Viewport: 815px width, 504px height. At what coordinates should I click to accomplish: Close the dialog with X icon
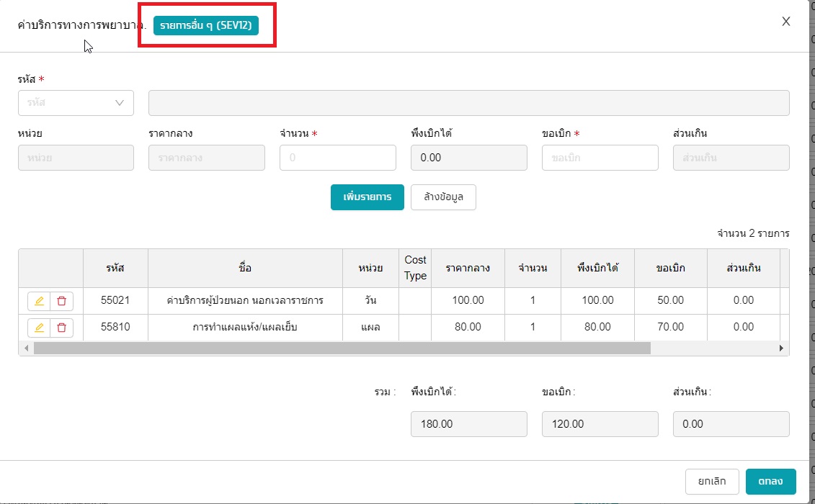(786, 22)
